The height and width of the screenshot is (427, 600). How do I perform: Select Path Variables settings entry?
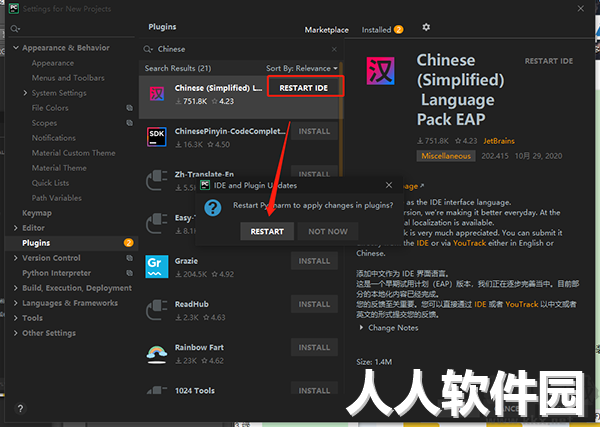point(57,198)
